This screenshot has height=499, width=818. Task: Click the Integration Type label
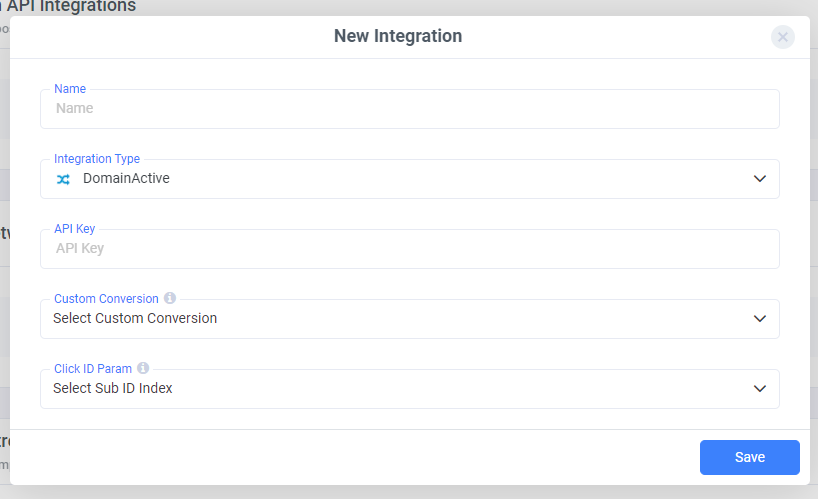point(97,159)
